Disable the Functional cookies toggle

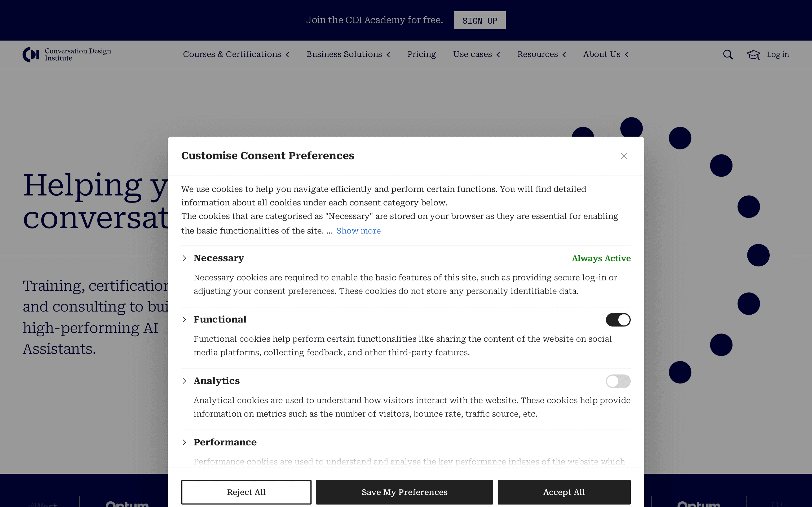(618, 320)
